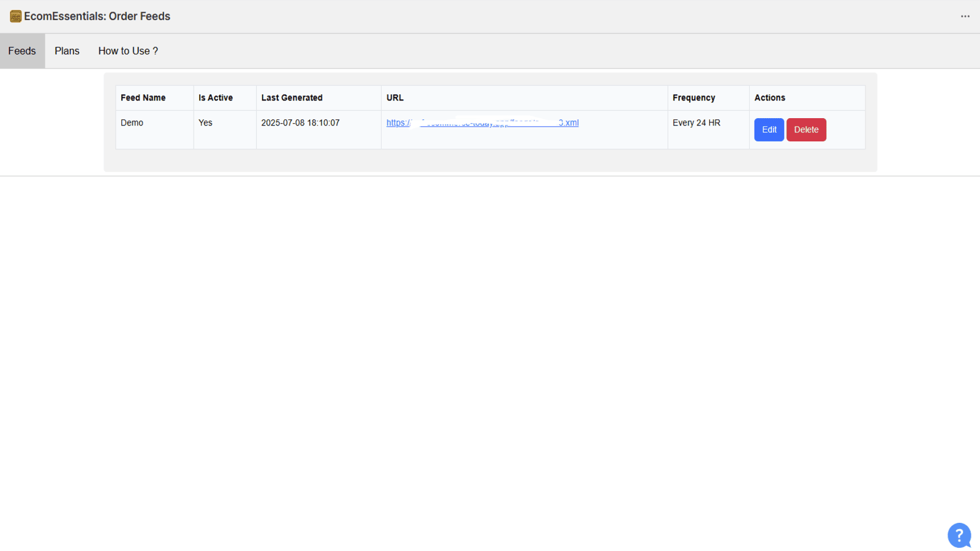Click the Actions column header
The image size is (980, 551).
coord(769,98)
